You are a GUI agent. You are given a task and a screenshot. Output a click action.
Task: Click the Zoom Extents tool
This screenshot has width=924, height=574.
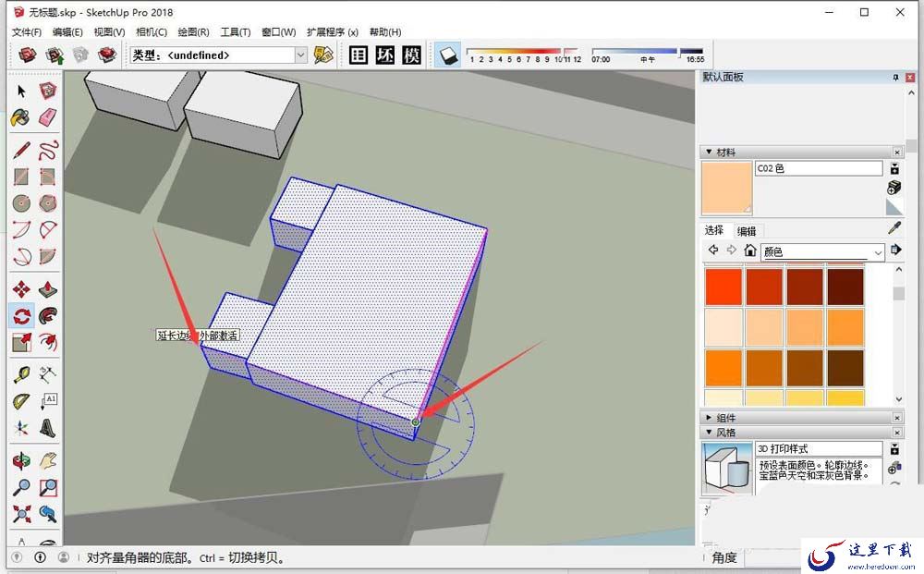21,514
